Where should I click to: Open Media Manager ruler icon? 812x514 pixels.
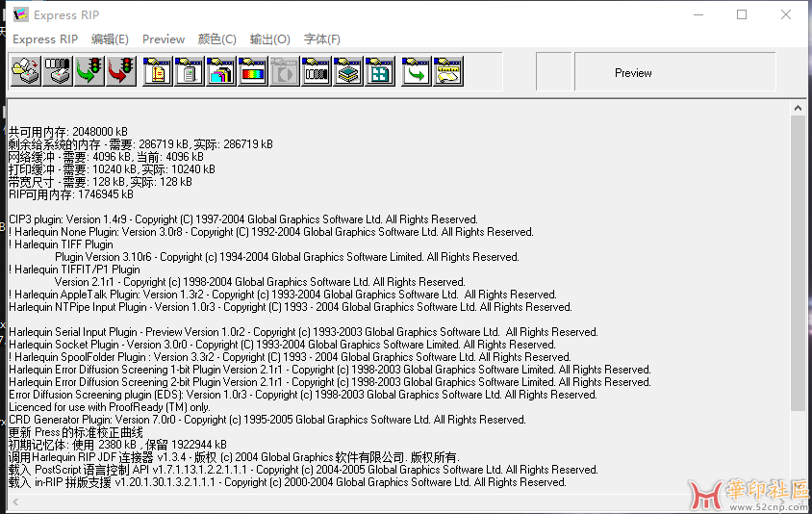(x=448, y=71)
